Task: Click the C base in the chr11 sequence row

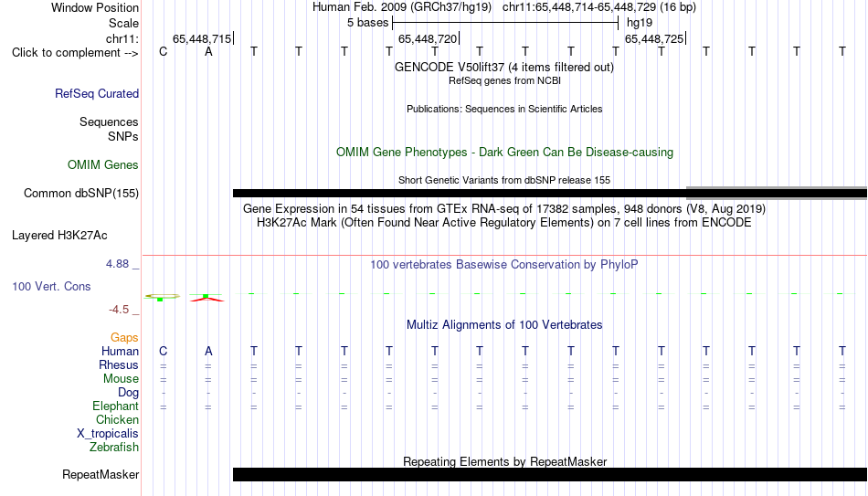Action: click(x=163, y=51)
